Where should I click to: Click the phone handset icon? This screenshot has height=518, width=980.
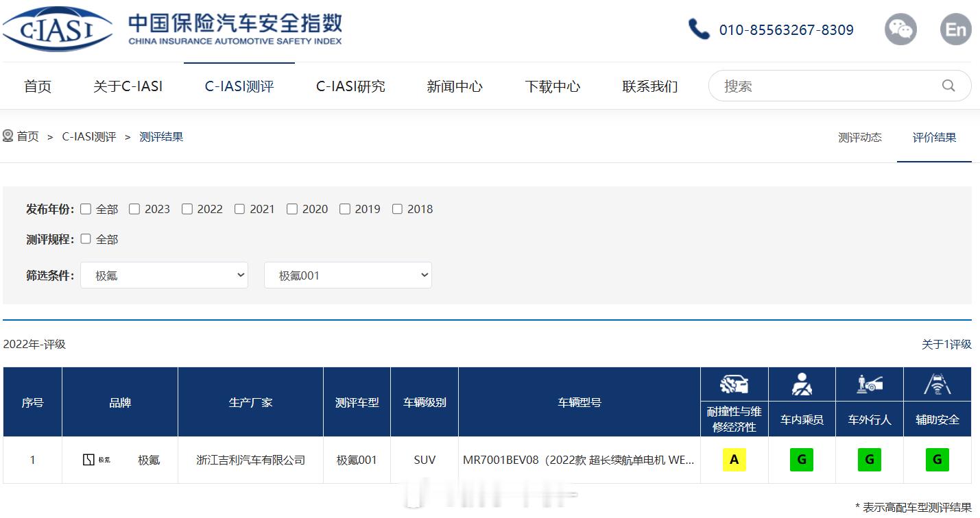pyautogui.click(x=699, y=29)
